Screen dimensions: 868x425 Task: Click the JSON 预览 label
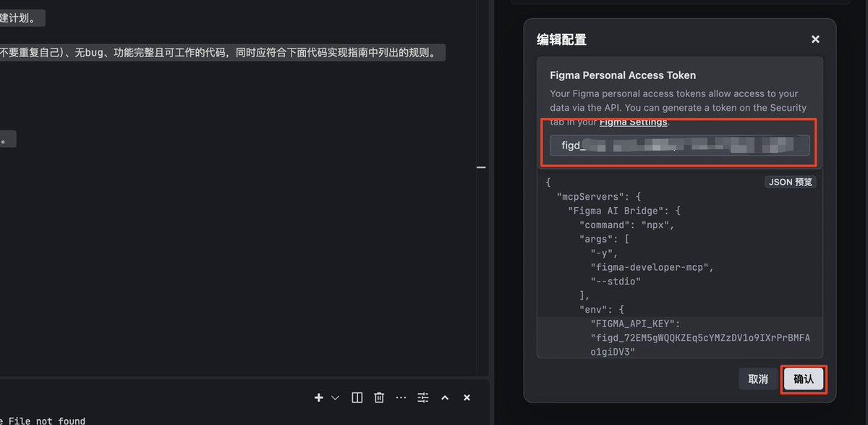point(791,182)
